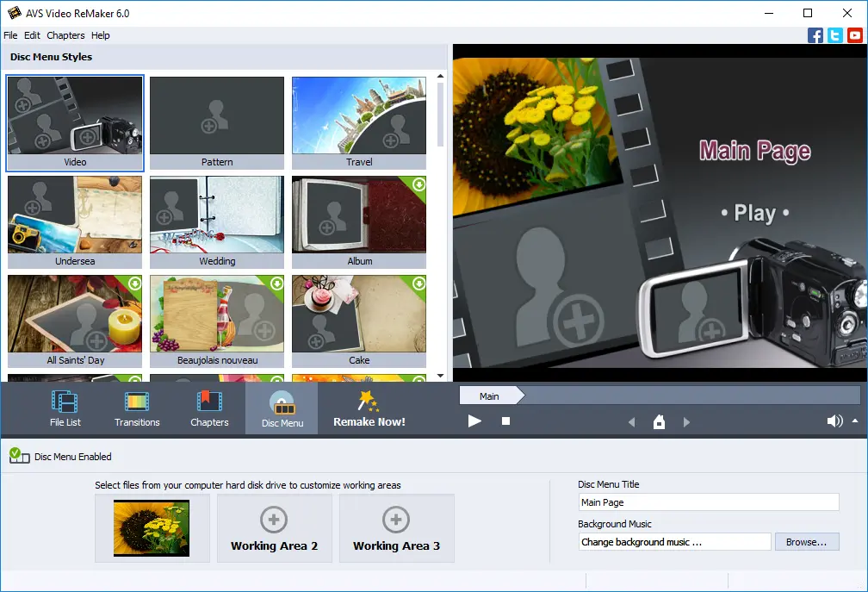Select the Disc Menu section
The image size is (868, 592).
[282, 408]
